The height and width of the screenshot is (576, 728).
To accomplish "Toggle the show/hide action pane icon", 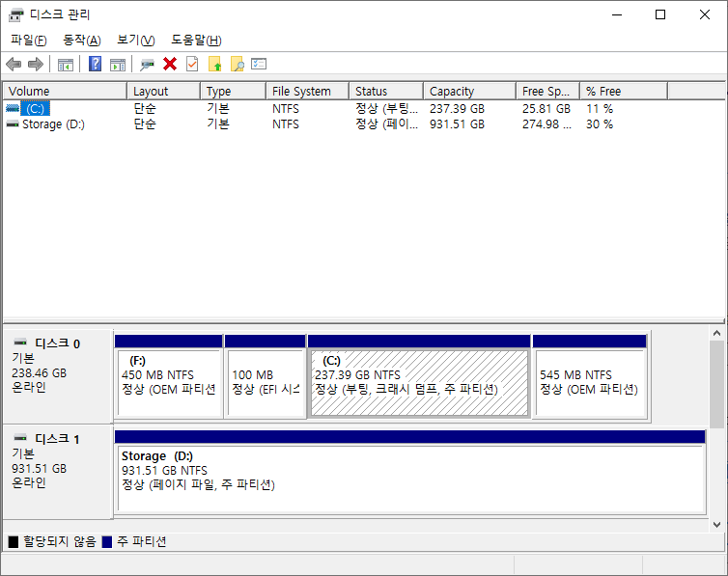I will pos(118,65).
